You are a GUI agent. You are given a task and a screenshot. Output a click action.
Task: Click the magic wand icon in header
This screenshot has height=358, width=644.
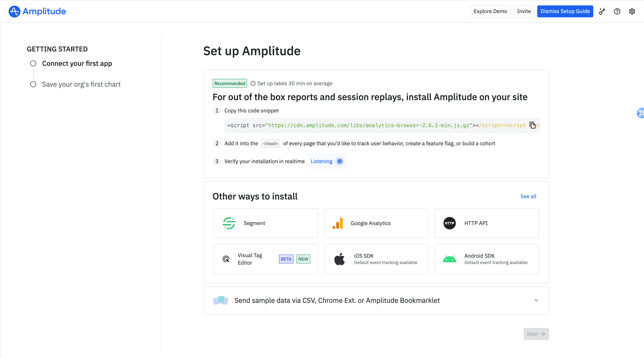point(602,12)
